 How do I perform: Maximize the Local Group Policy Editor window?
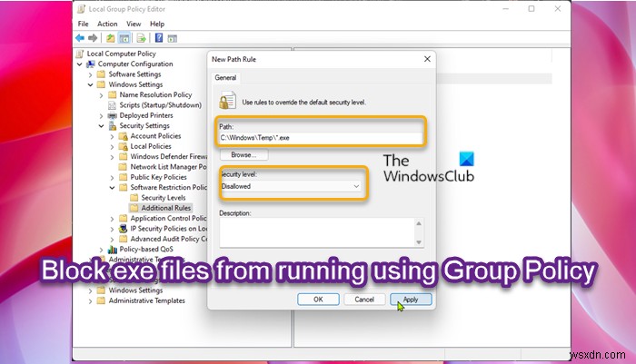pos(532,9)
